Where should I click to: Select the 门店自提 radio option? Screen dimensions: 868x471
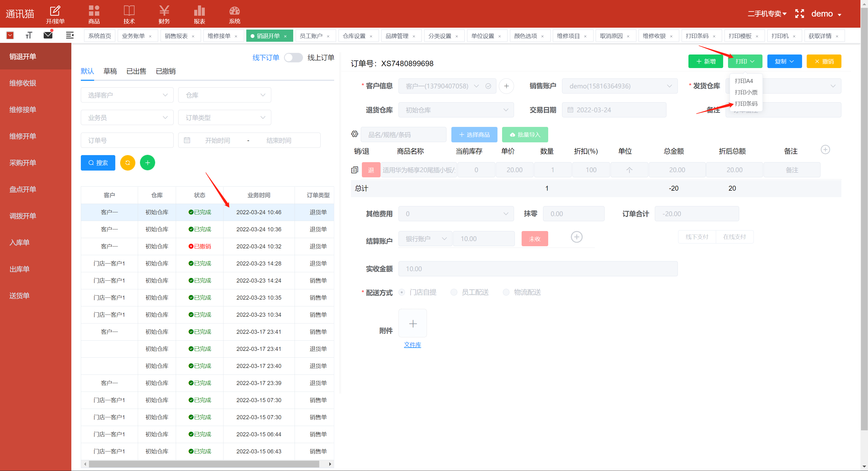[402, 292]
